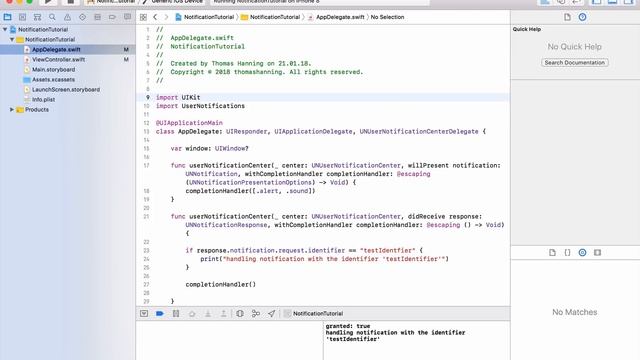Pause program execution in debug bar
Image resolution: width=640 pixels, height=360 pixels.
click(176, 313)
